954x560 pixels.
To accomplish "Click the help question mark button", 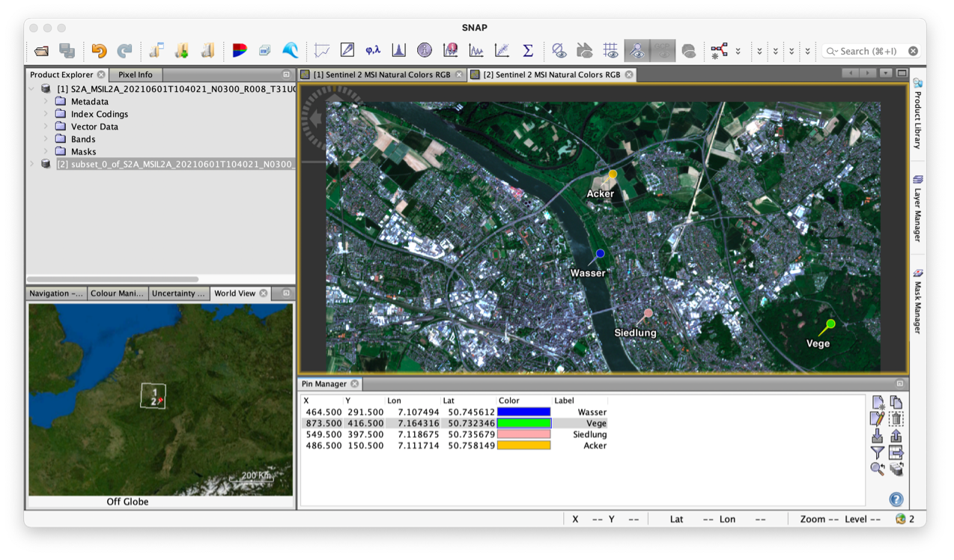I will pyautogui.click(x=896, y=499).
